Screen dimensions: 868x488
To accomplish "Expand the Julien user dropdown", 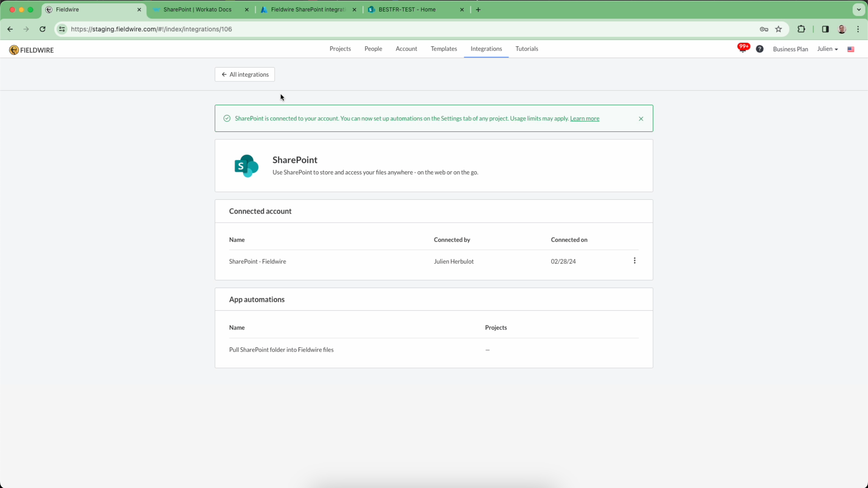I will (827, 49).
